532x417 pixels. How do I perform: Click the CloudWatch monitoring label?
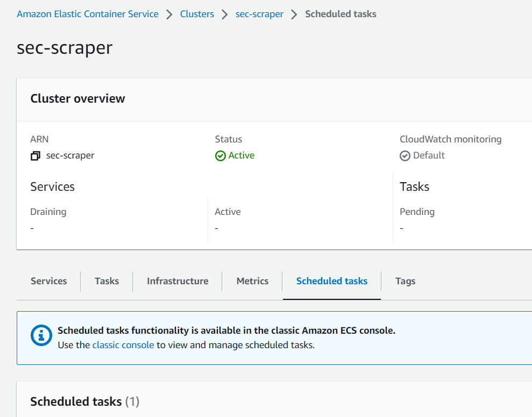(451, 139)
